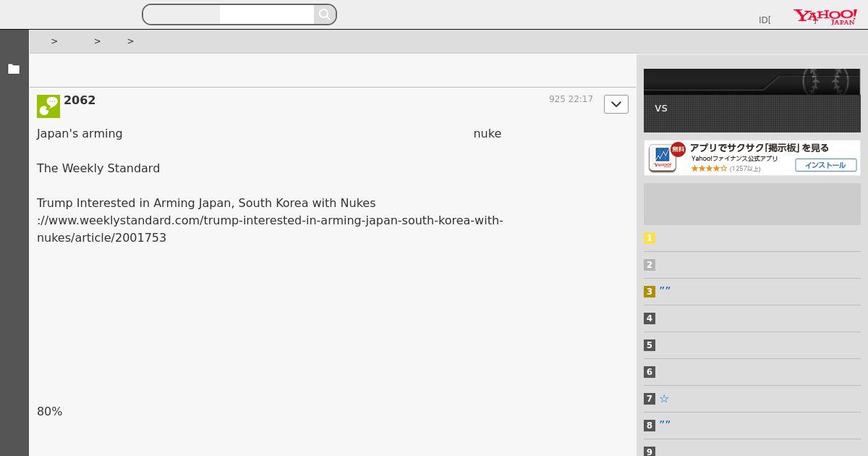Click 'The Weekly Standard' text
This screenshot has width=868, height=456.
(x=98, y=168)
